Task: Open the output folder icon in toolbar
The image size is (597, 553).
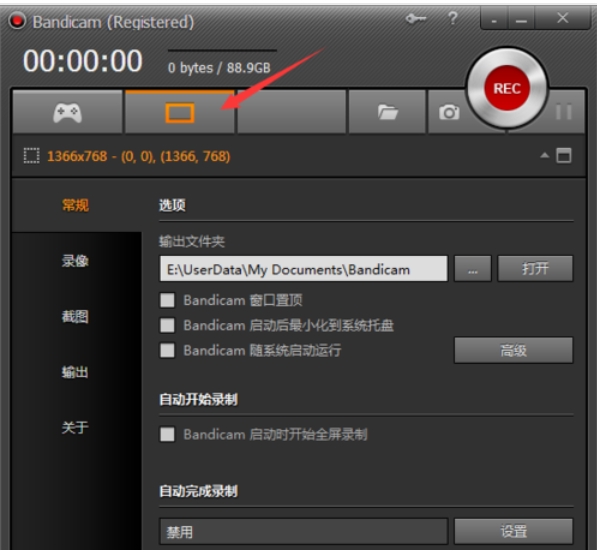Action: [387, 112]
